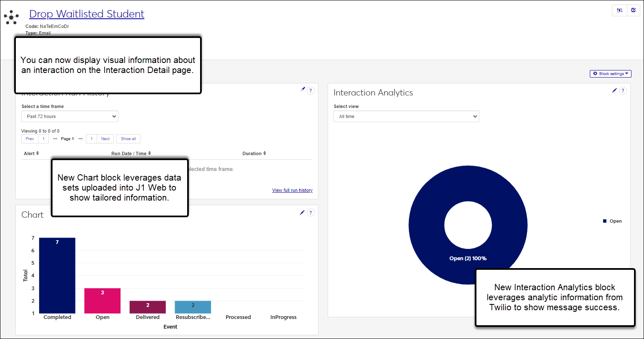Click the Page 1 indicator text
Image resolution: width=644 pixels, height=339 pixels.
coord(68,139)
